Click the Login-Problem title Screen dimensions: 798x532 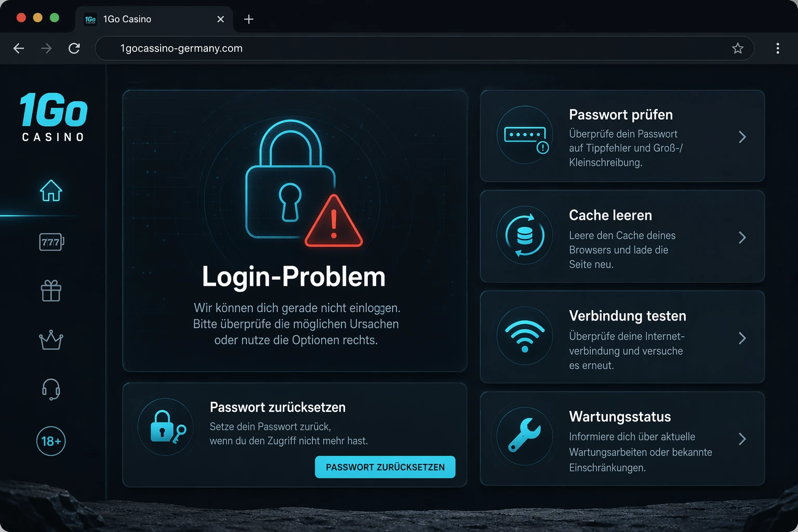coord(294,276)
